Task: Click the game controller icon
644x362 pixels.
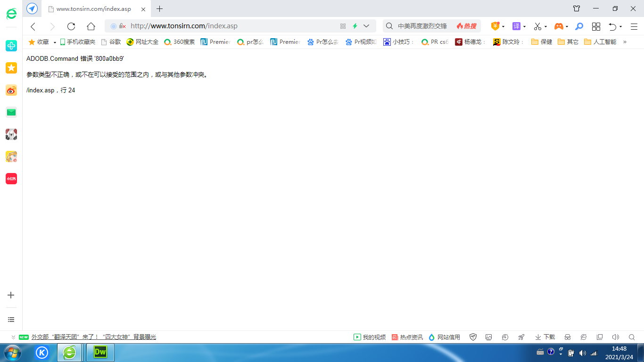Action: (x=558, y=26)
